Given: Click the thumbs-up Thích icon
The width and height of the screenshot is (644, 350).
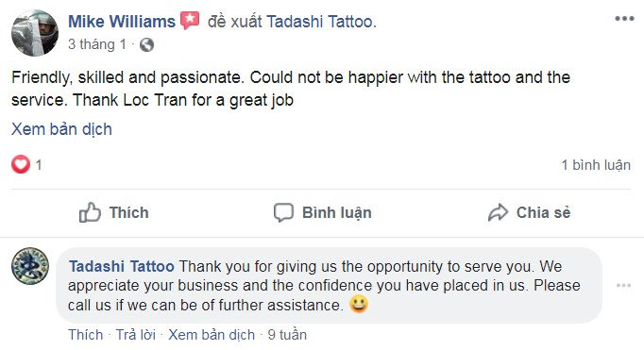Looking at the screenshot, I should (90, 212).
